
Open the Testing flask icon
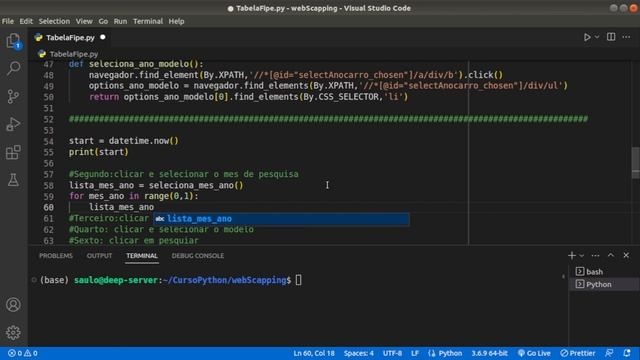coord(13,180)
